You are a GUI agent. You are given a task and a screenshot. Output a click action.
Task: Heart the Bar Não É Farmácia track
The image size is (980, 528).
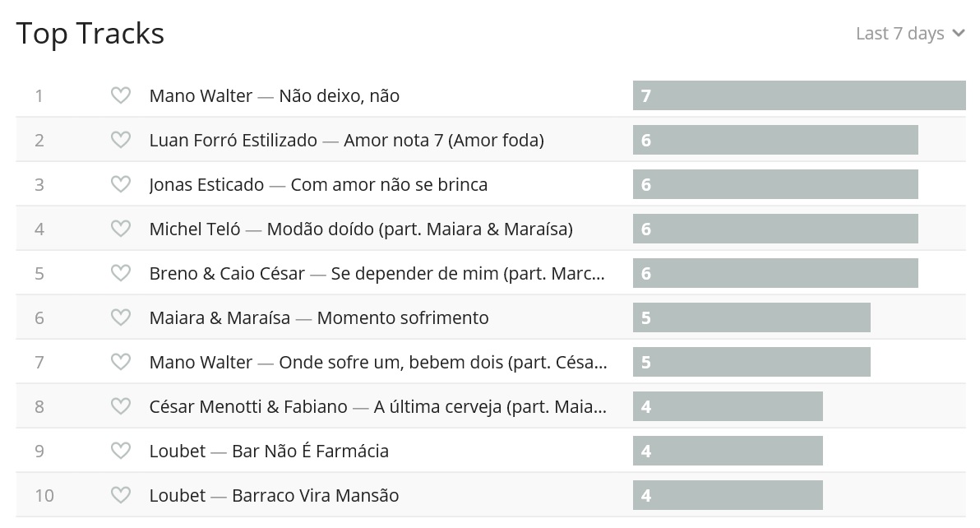coord(121,452)
